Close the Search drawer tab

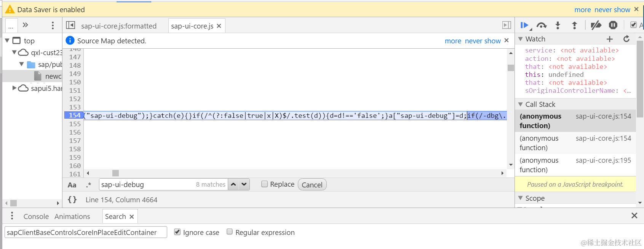pyautogui.click(x=132, y=217)
